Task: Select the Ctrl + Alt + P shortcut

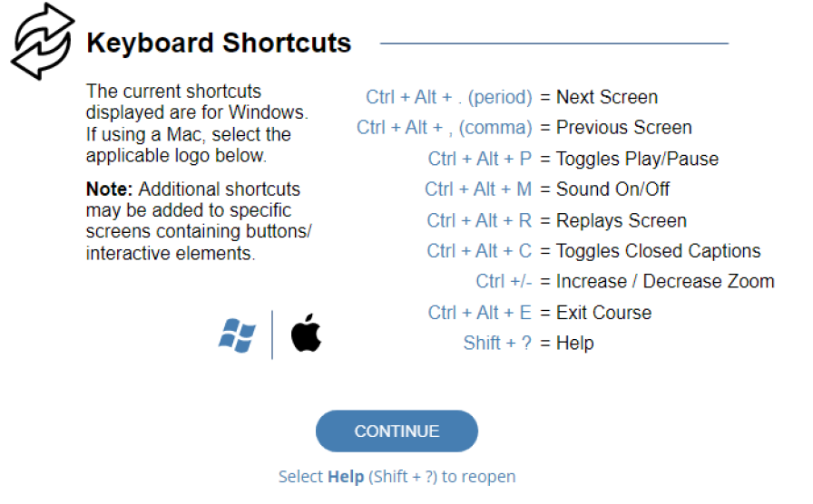Action: (x=480, y=159)
